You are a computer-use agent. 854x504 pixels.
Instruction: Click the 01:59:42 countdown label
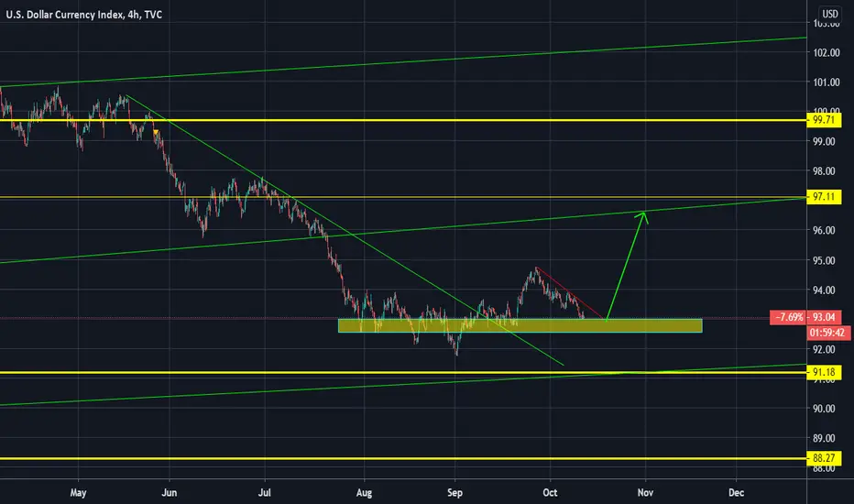point(827,333)
